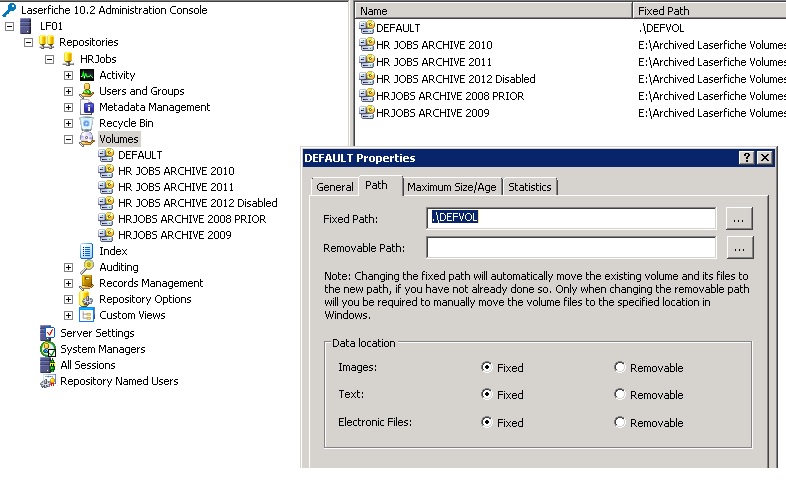786x482 pixels.
Task: Expand the Activity node
Action: click(69, 76)
